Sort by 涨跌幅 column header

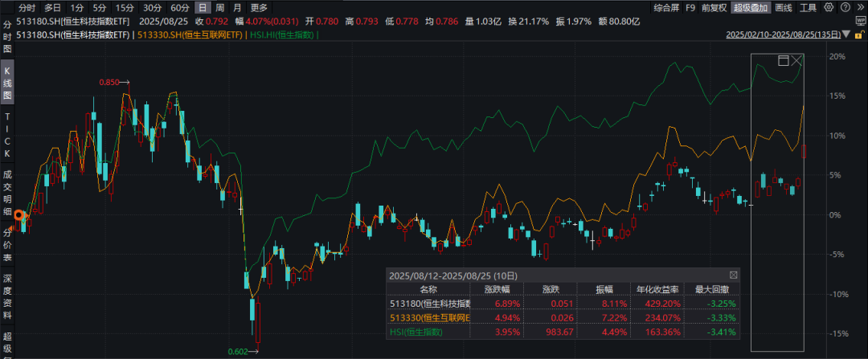click(497, 289)
